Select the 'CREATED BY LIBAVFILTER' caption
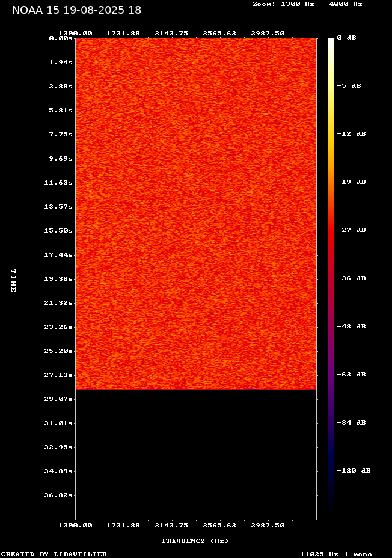This screenshot has height=558, width=392. (x=54, y=554)
